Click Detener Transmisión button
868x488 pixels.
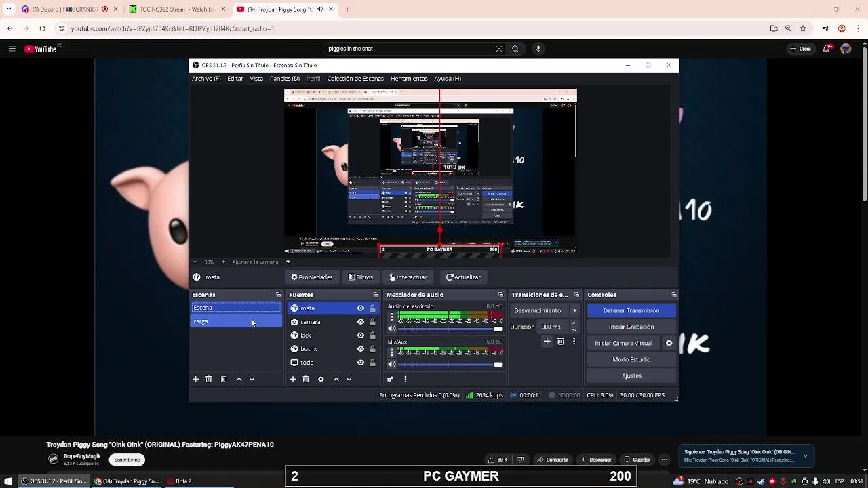coord(631,310)
